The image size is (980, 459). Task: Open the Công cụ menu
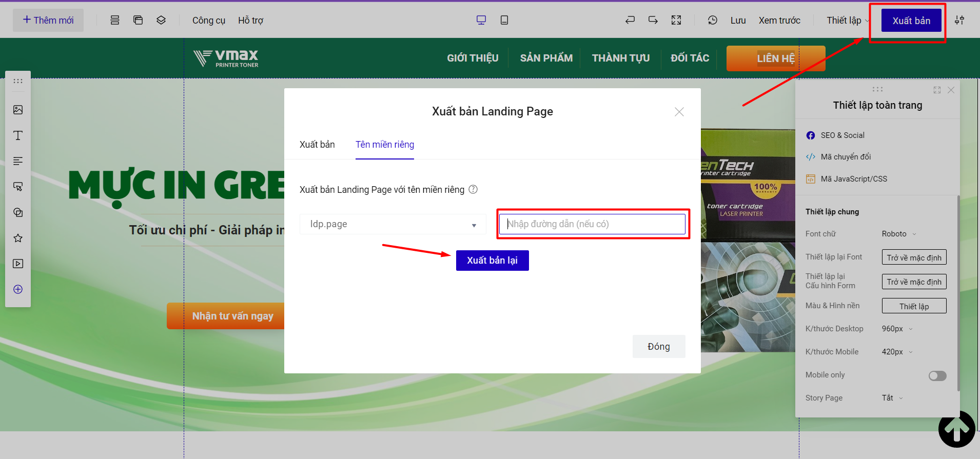(x=208, y=21)
